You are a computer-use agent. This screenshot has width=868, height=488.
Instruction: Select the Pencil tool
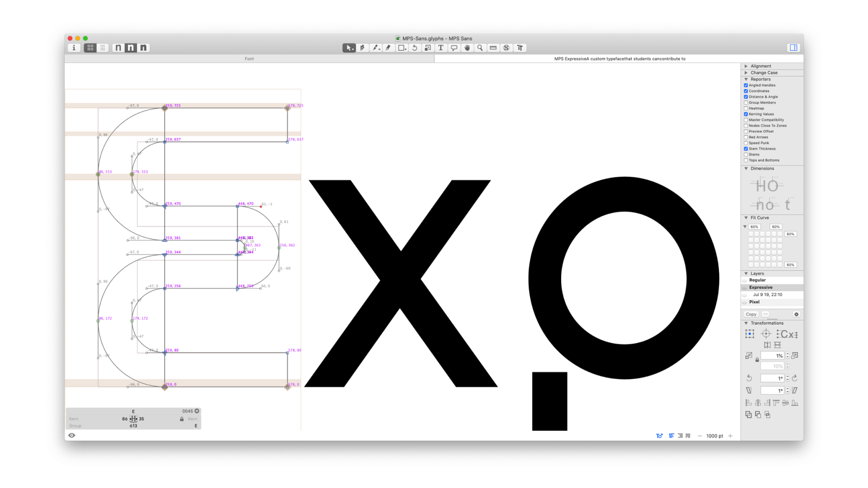[389, 48]
